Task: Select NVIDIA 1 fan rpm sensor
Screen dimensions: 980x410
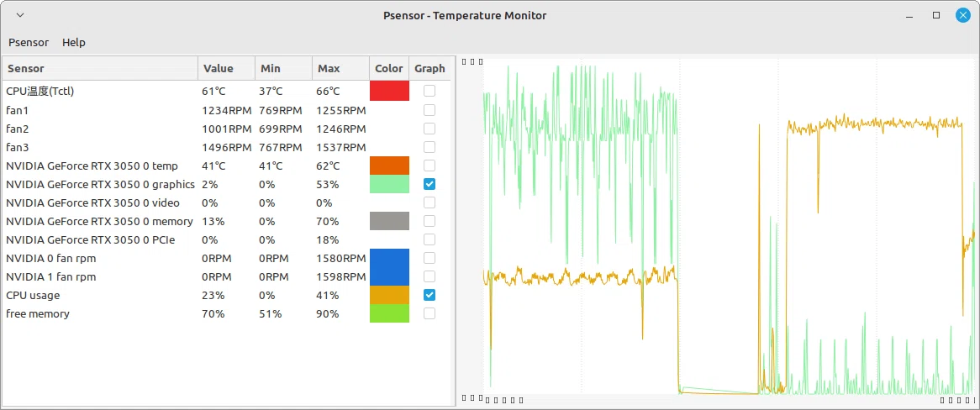Action: click(x=51, y=277)
